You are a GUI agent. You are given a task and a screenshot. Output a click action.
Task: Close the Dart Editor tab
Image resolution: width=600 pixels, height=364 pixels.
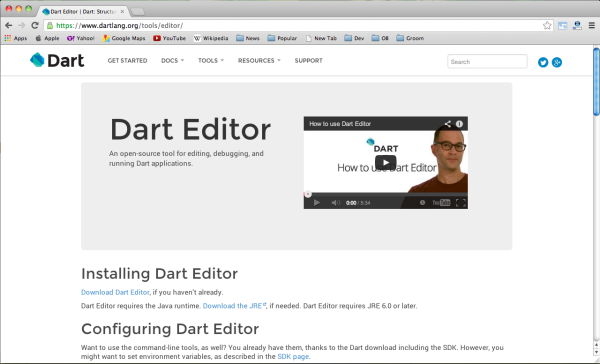point(122,11)
